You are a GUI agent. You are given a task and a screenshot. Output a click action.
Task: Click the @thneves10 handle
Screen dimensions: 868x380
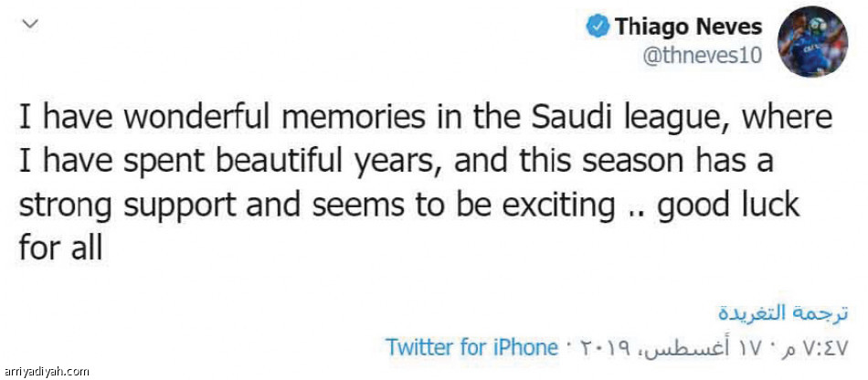(702, 56)
